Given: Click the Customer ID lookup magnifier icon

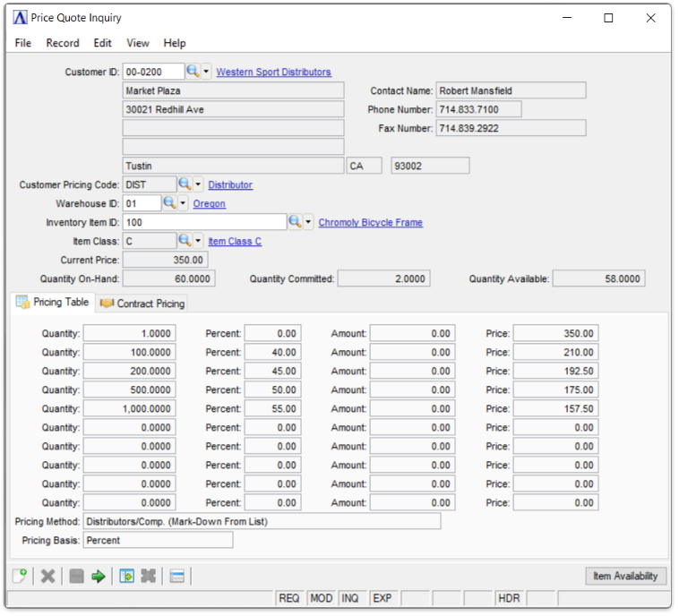Looking at the screenshot, I should click(x=193, y=72).
